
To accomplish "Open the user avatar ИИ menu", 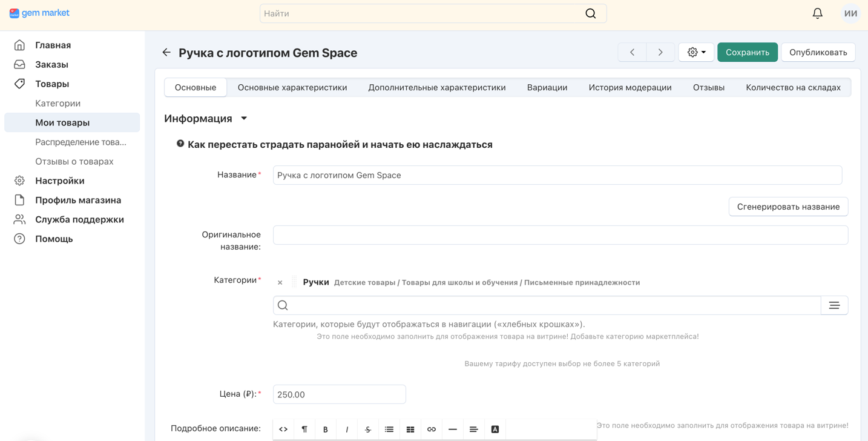I will coord(850,13).
